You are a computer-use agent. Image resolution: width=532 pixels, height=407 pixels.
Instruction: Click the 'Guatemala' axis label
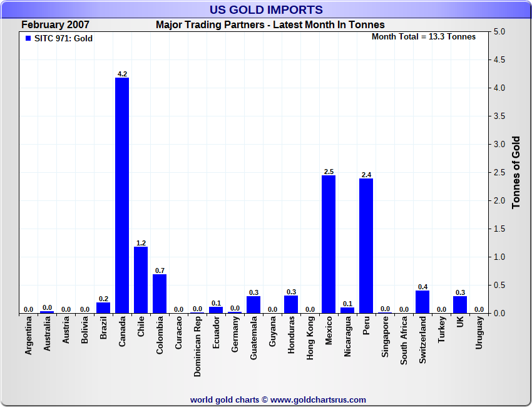pyautogui.click(x=253, y=338)
